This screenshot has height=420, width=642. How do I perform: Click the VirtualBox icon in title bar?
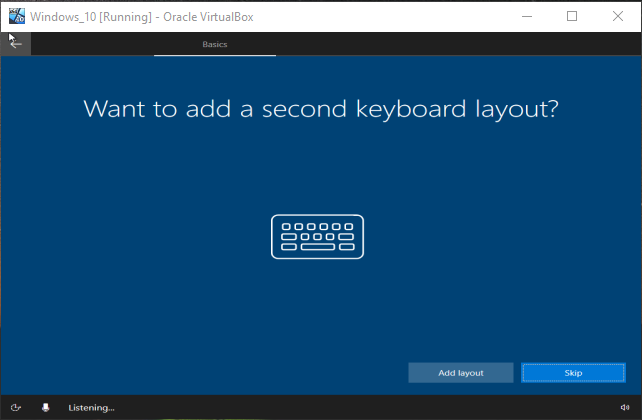[x=17, y=16]
